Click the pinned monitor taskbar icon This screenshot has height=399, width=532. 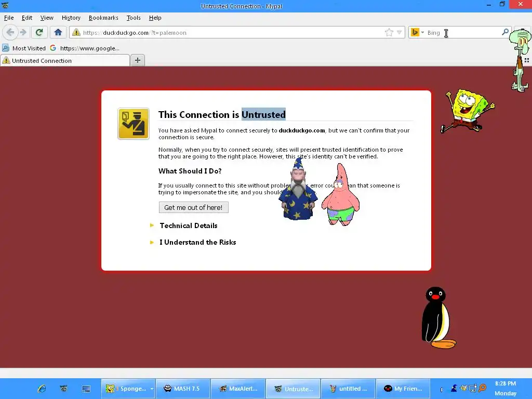86,389
